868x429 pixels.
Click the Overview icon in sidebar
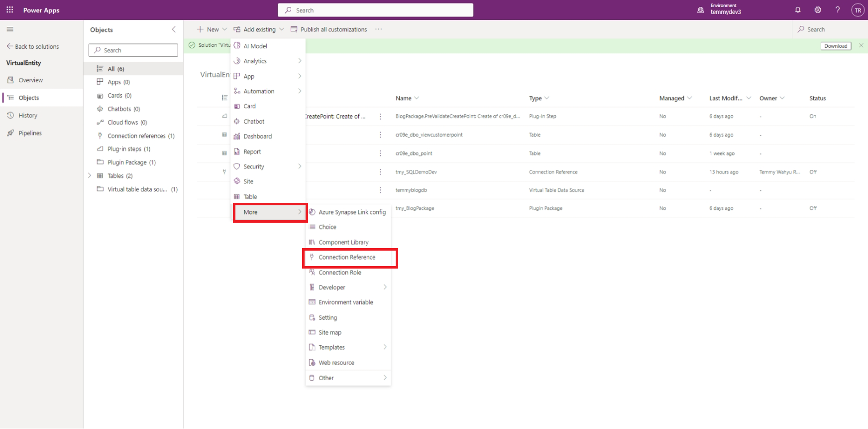tap(10, 80)
